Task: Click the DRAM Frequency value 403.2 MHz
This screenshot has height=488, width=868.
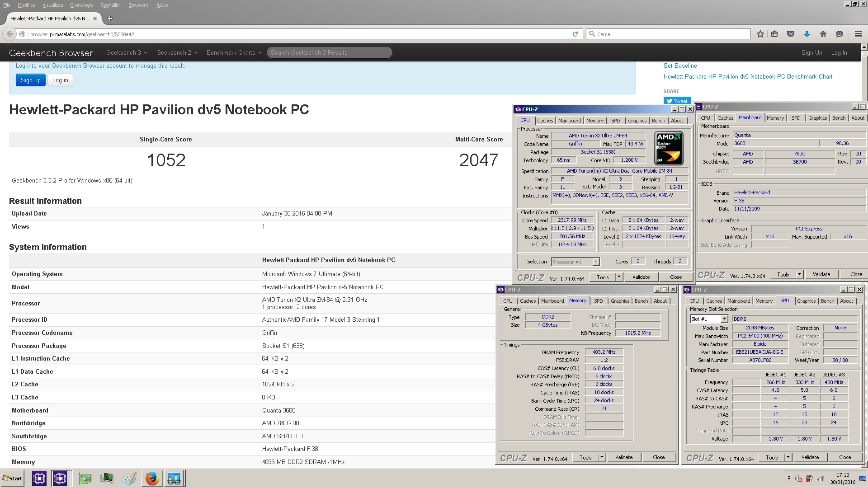Action: (x=604, y=352)
